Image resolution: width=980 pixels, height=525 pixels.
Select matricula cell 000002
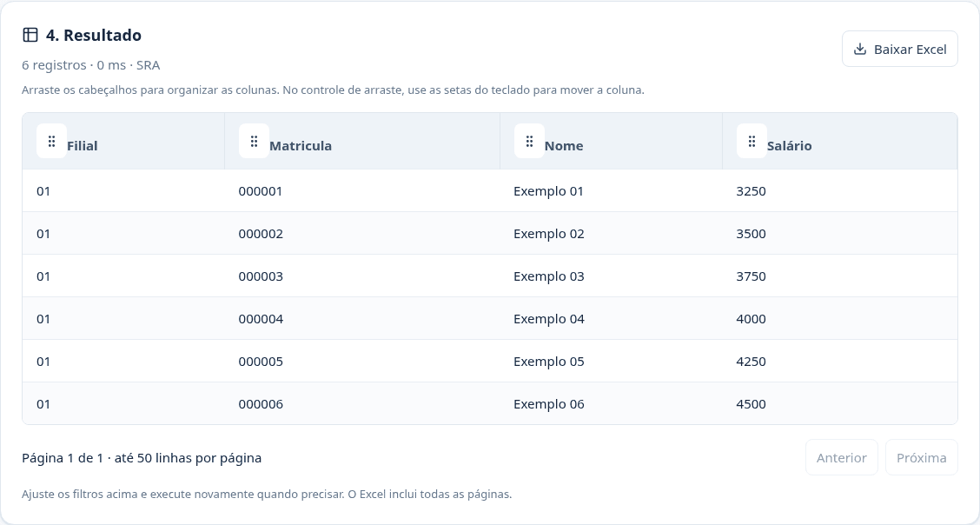pyautogui.click(x=261, y=234)
